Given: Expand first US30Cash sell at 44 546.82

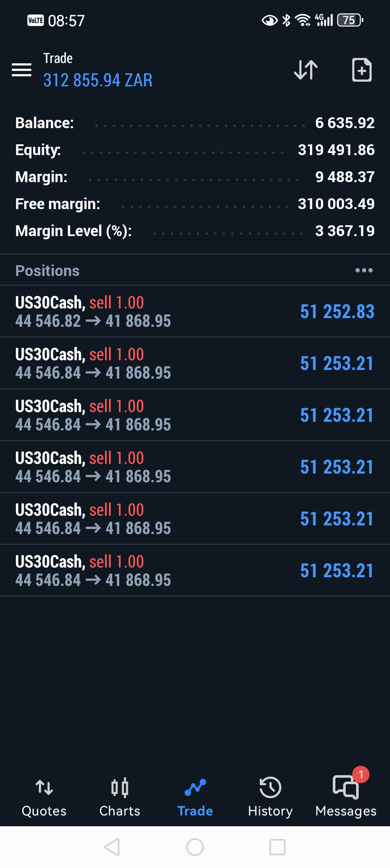Looking at the screenshot, I should click(144, 312).
